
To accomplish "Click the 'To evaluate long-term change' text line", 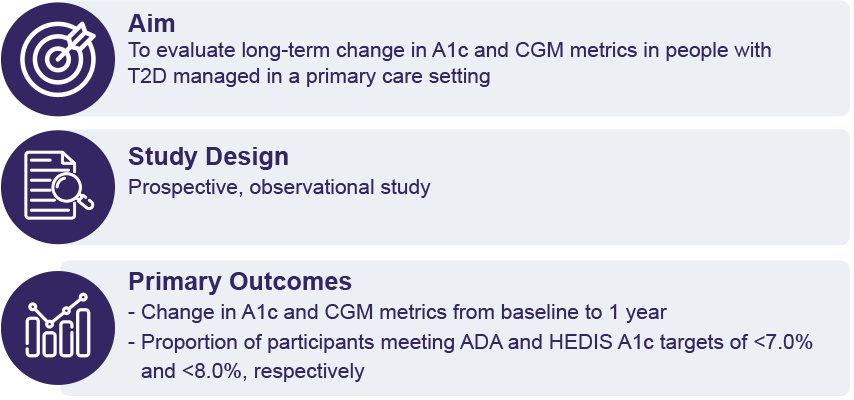I will coord(450,51).
